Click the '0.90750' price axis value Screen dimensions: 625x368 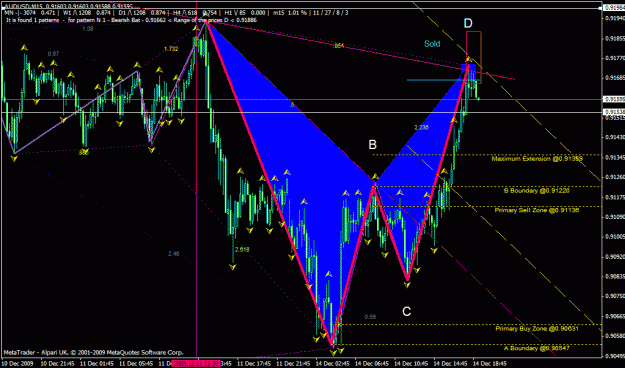pyautogui.click(x=614, y=296)
